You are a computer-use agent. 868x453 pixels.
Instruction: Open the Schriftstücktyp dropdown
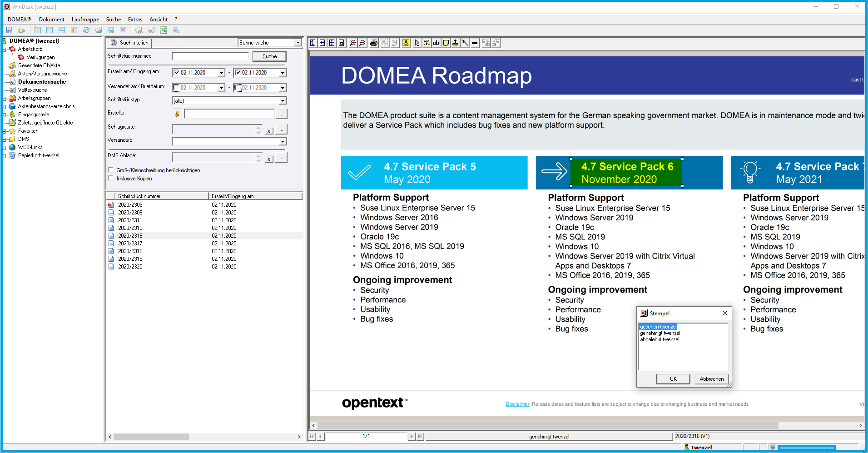click(283, 101)
